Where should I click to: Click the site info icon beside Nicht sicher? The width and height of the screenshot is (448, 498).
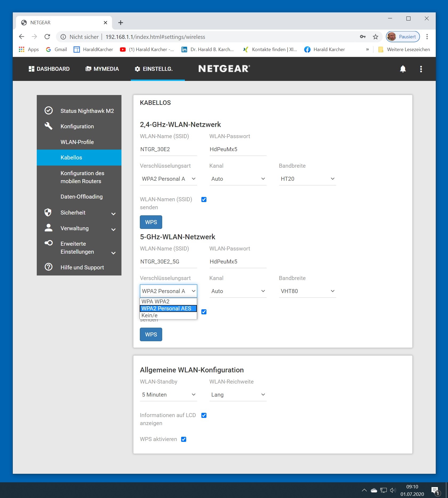(63, 37)
